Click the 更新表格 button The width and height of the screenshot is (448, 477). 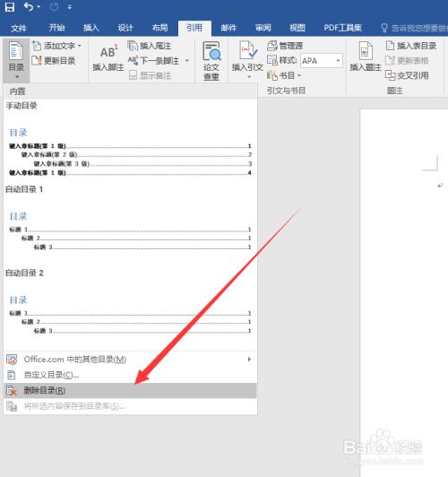(x=407, y=61)
